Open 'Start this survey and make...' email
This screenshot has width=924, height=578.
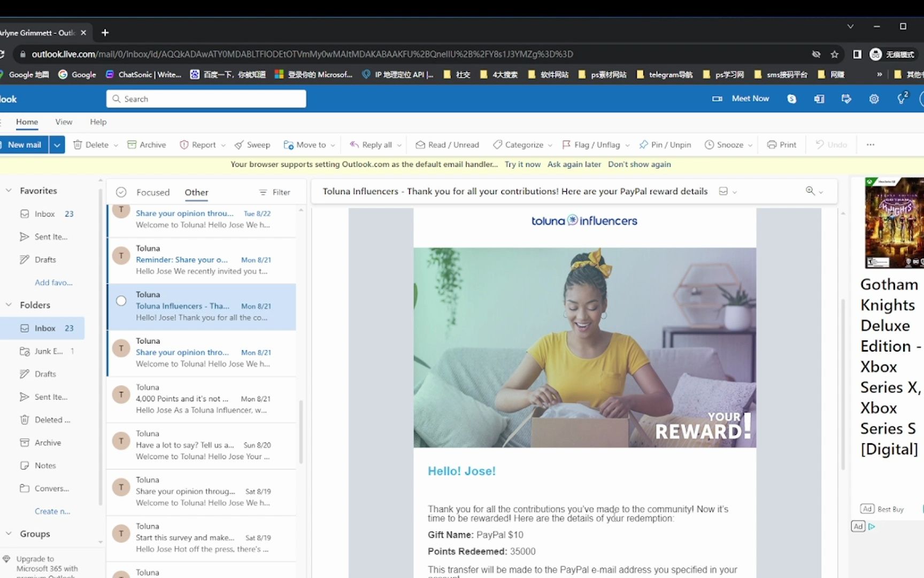pos(201,538)
